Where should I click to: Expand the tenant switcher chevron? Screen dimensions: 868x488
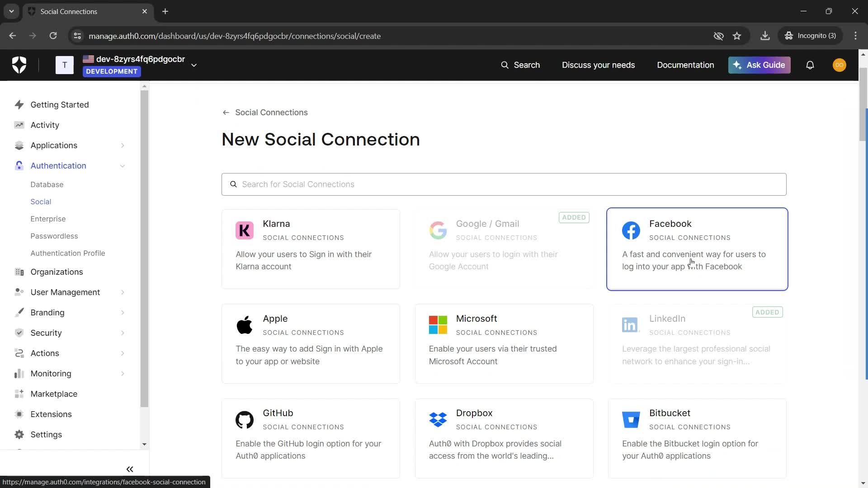(194, 65)
